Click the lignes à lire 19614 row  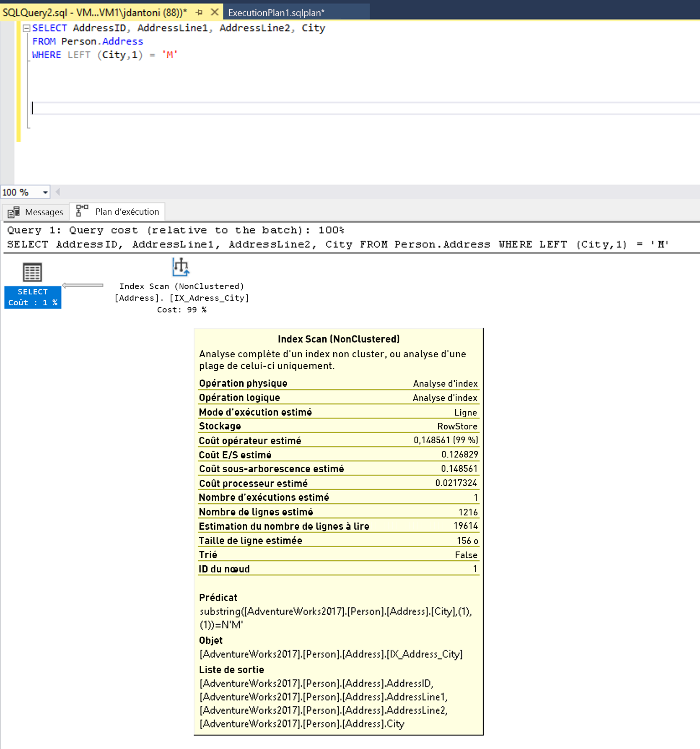pyautogui.click(x=339, y=526)
